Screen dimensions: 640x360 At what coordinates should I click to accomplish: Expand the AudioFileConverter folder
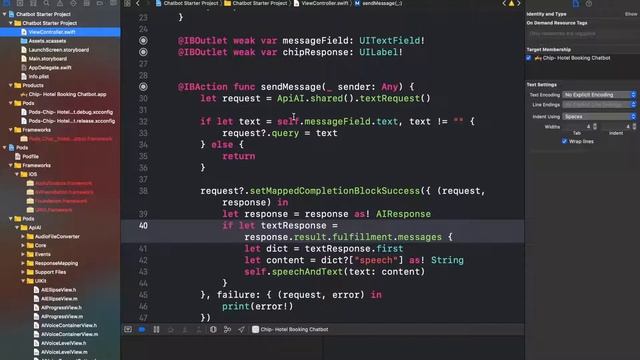click(x=23, y=236)
